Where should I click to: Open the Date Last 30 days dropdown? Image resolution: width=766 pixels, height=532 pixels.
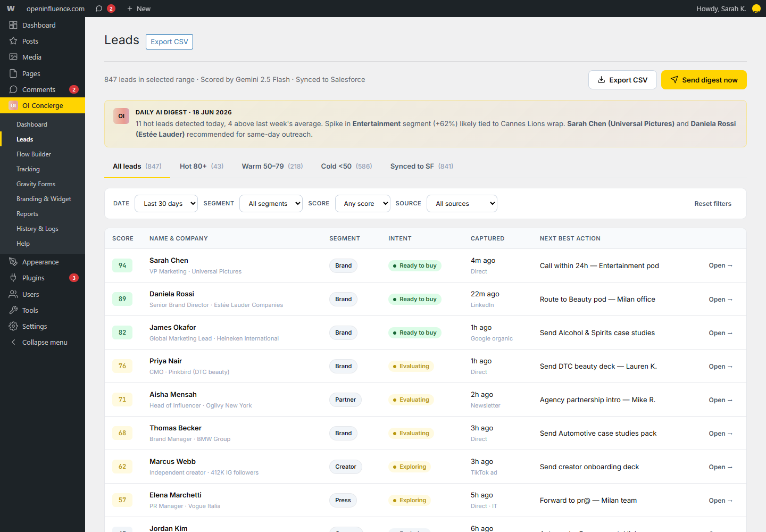(166, 203)
